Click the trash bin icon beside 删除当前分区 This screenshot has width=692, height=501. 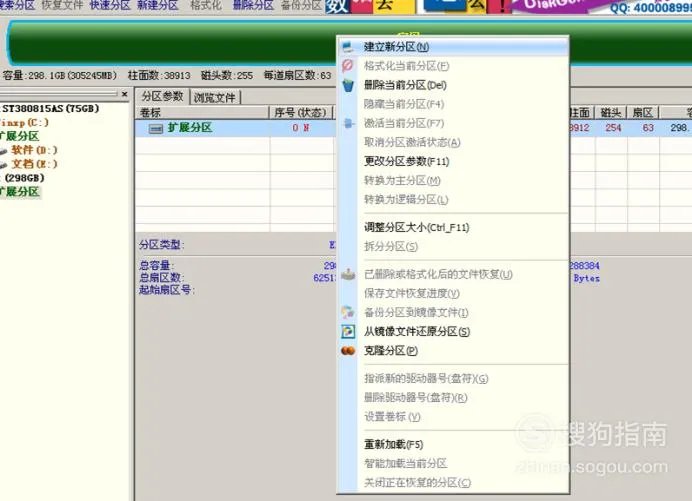pyautogui.click(x=348, y=85)
